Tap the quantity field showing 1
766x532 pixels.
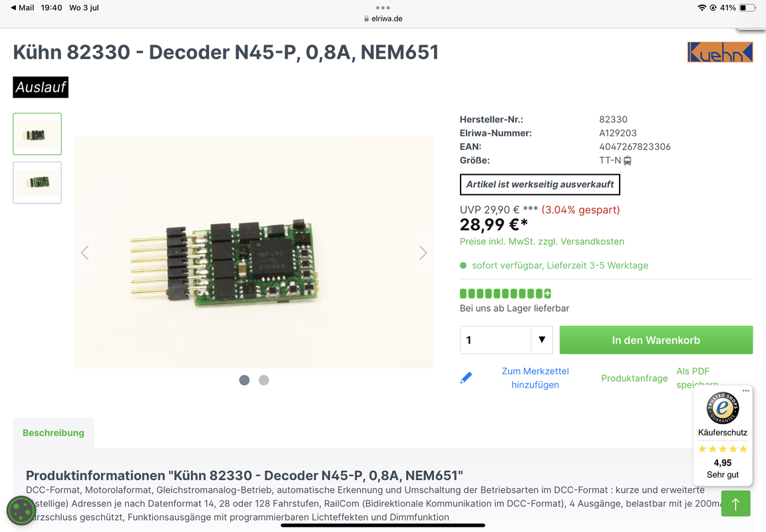click(495, 340)
